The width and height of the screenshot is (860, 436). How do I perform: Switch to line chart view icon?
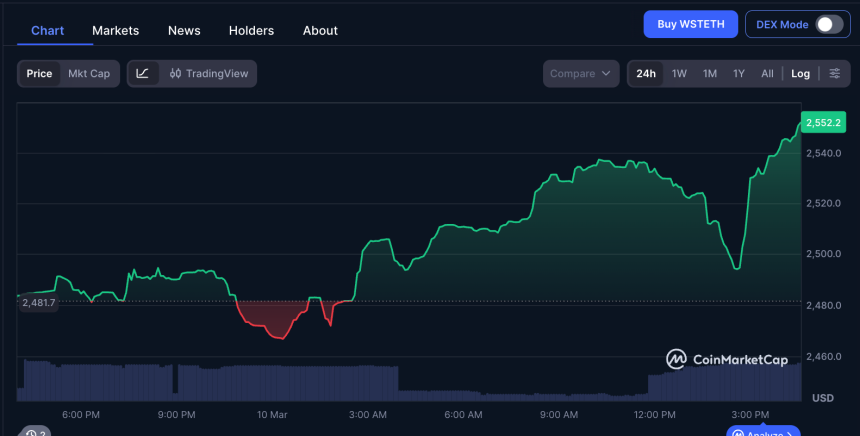tap(143, 73)
